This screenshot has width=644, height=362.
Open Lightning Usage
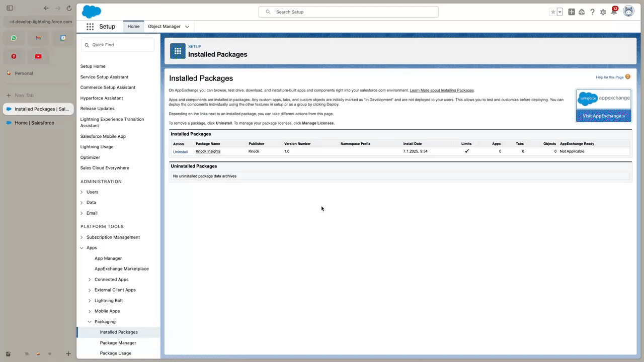[x=97, y=147]
